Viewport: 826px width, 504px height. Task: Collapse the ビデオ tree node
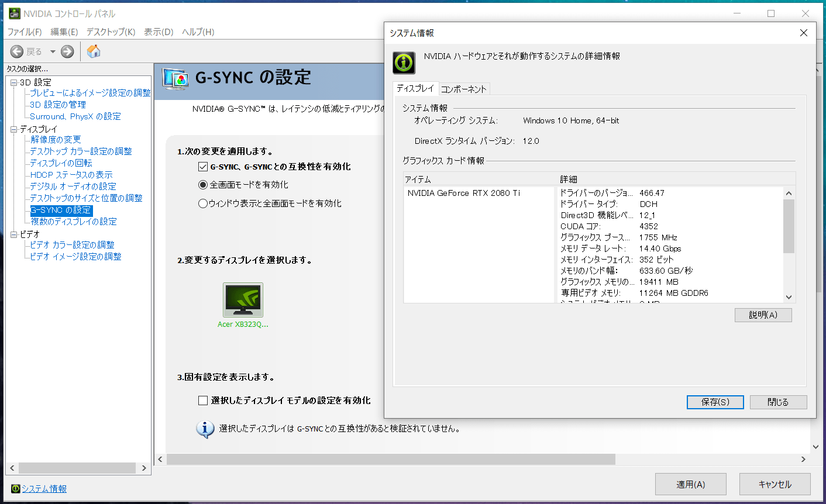[x=14, y=234]
